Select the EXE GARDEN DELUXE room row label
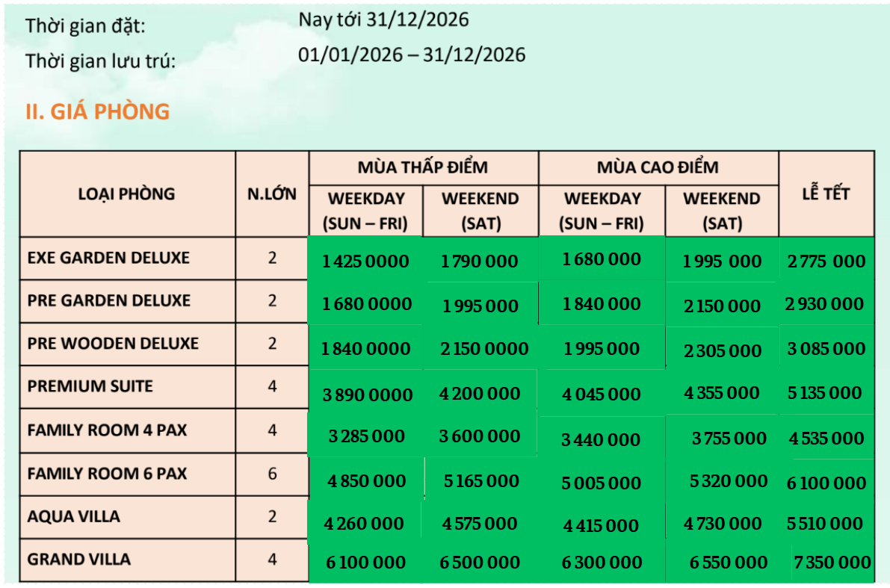 (108, 258)
